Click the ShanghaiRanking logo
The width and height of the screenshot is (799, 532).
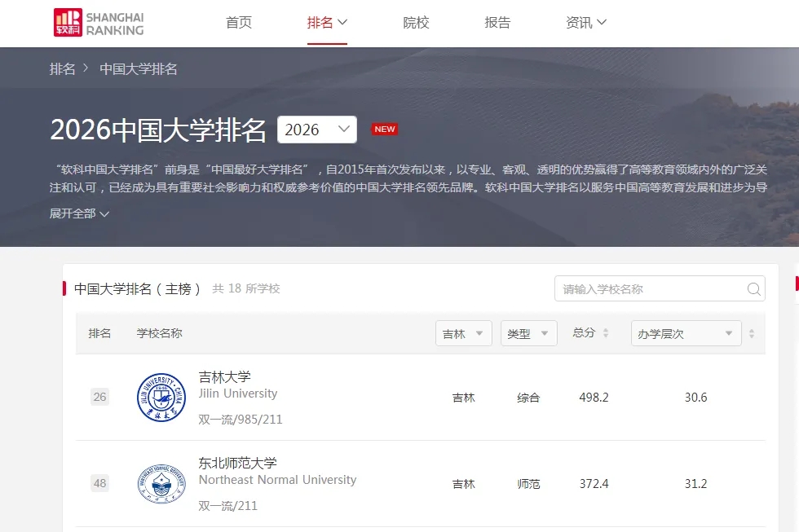[x=99, y=23]
